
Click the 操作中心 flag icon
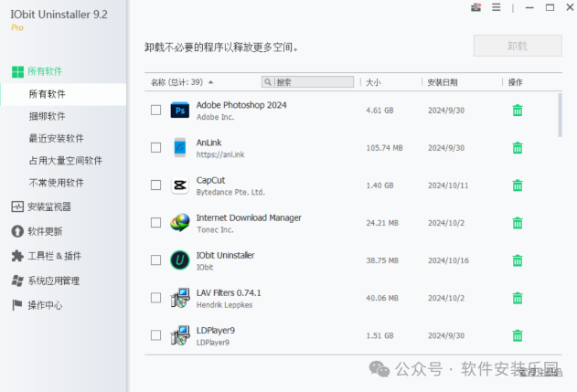click(x=17, y=305)
